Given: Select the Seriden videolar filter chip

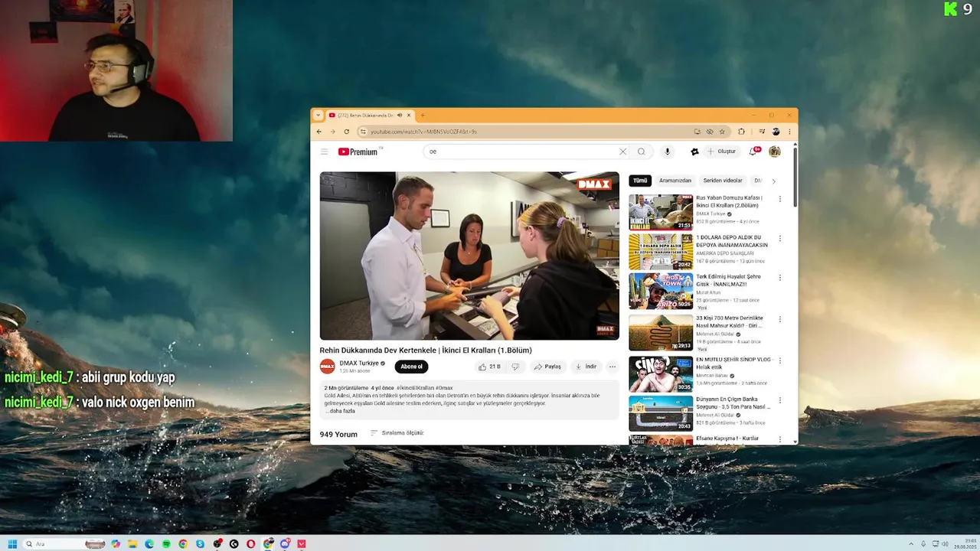Looking at the screenshot, I should (723, 181).
